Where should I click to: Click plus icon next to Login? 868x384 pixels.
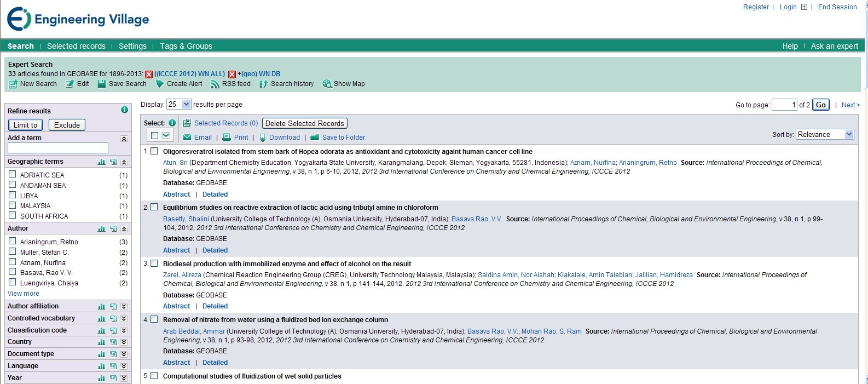coord(804,7)
